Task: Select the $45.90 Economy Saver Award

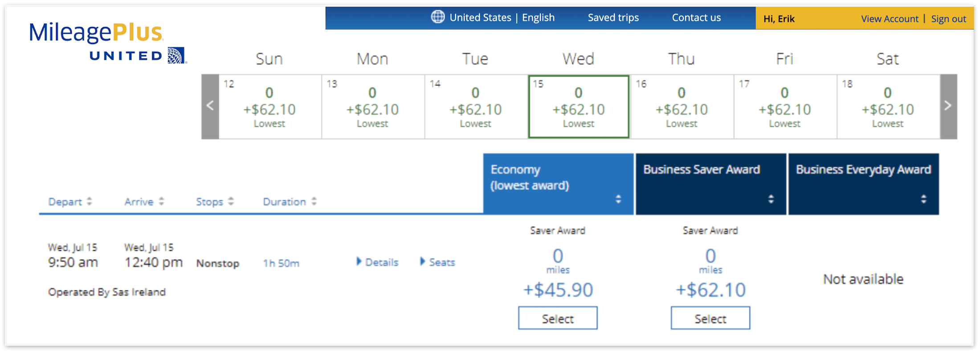Action: point(558,318)
